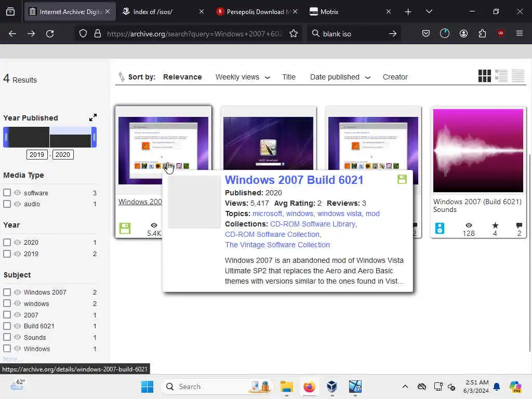Click the left year range slider handle

(x=6, y=137)
